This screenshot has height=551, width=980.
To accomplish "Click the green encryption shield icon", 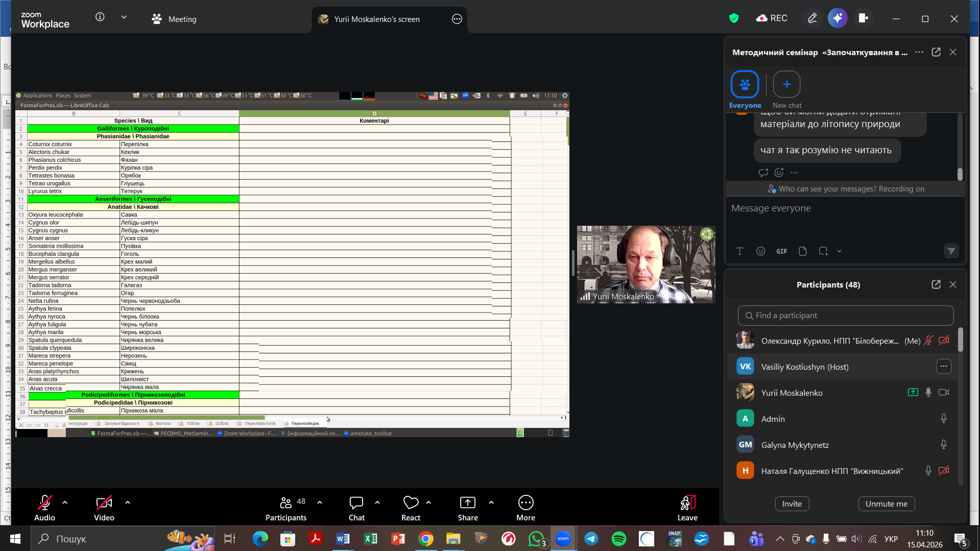I will click(734, 18).
